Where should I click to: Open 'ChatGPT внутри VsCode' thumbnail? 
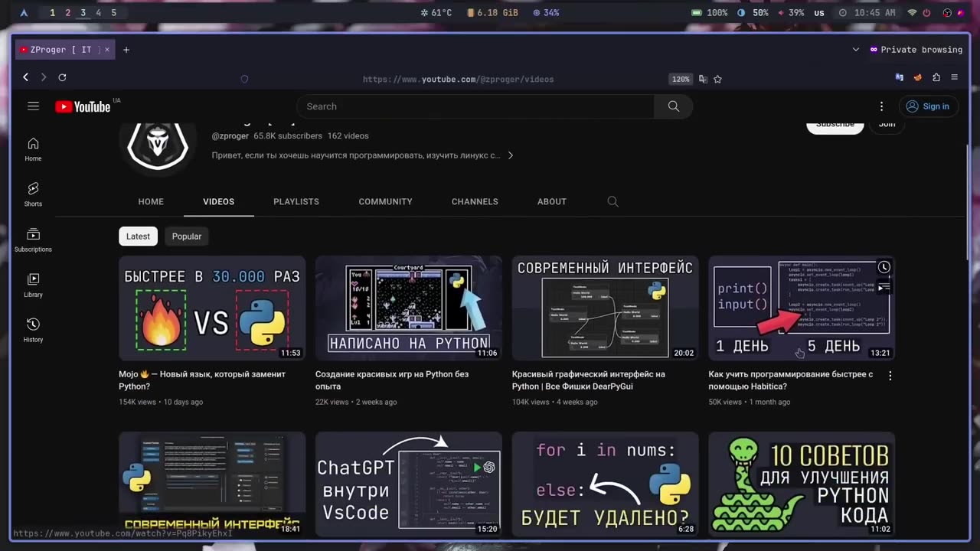[x=409, y=484]
